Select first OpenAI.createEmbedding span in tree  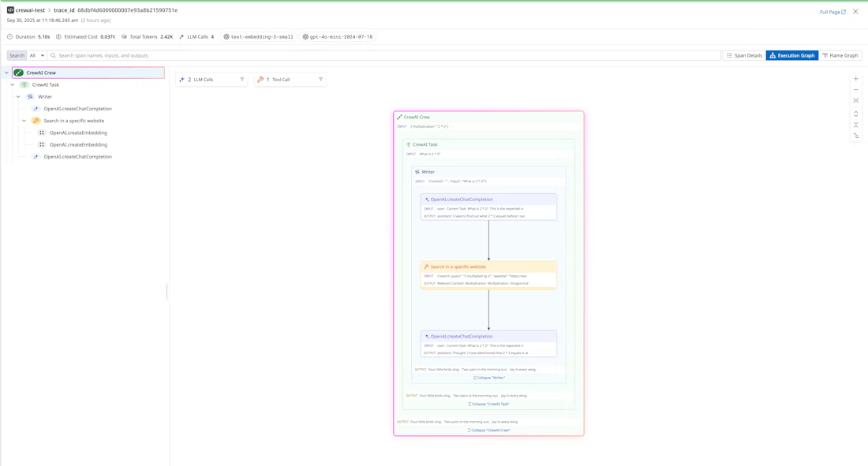click(x=78, y=132)
